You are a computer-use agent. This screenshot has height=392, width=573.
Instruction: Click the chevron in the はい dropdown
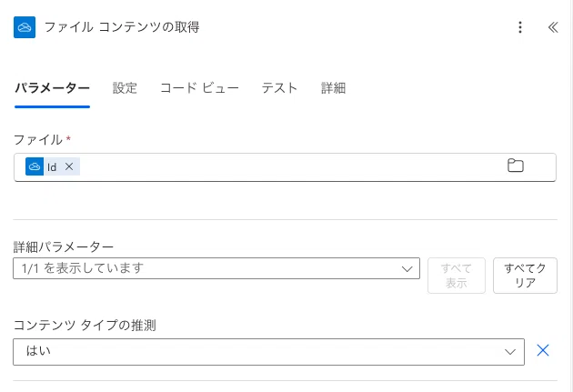point(509,352)
